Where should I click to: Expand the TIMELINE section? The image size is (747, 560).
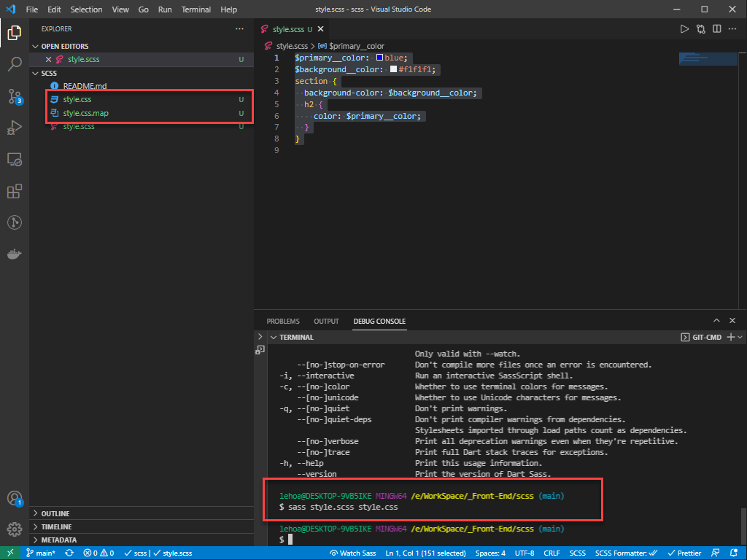tap(56, 526)
